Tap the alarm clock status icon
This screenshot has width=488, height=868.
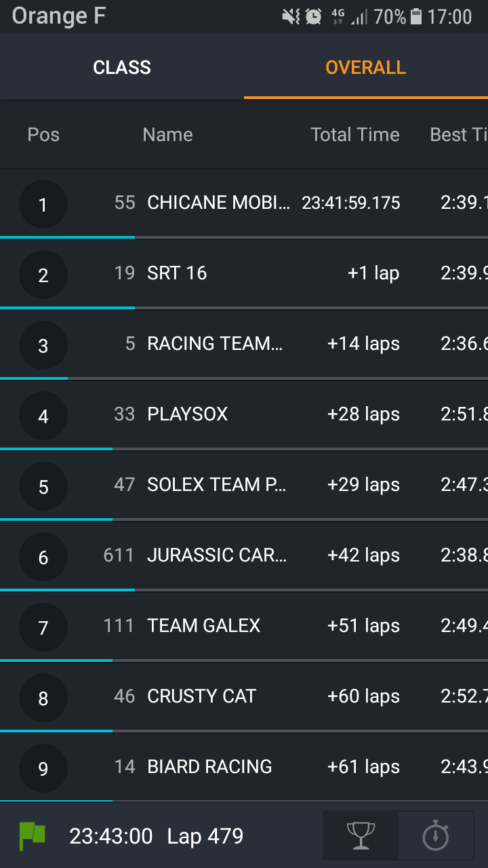coord(313,16)
